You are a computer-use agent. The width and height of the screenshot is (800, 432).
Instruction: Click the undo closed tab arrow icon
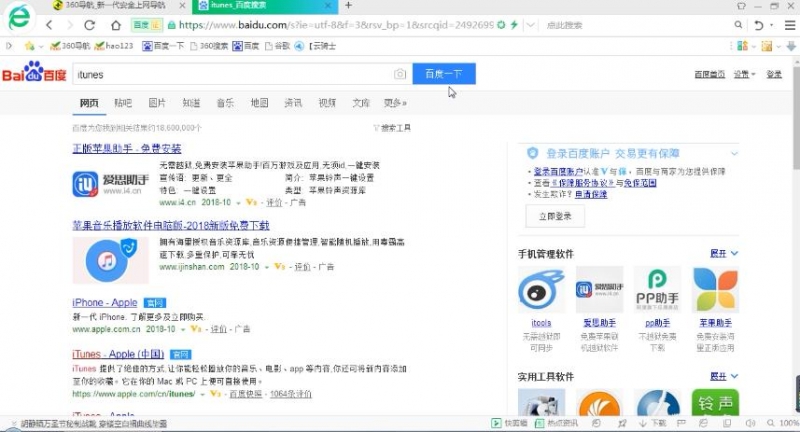pyautogui.click(x=759, y=25)
